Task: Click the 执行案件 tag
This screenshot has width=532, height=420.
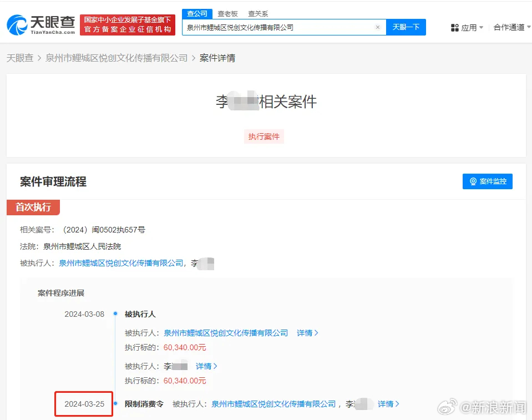Action: 264,136
